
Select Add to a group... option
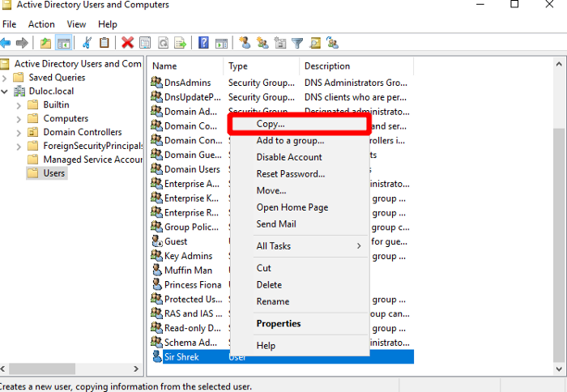[x=300, y=140]
